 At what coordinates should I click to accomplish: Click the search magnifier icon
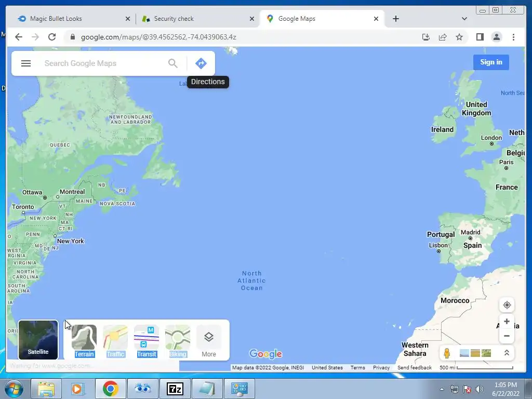click(172, 63)
